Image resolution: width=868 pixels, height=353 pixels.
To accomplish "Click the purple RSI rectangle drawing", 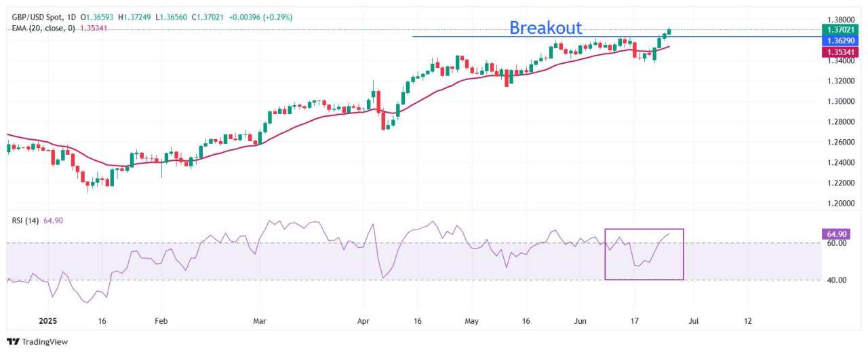I will tap(644, 254).
